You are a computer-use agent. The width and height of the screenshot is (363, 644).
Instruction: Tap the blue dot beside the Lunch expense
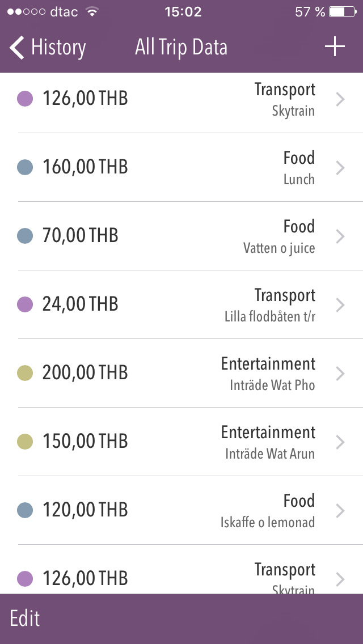click(x=25, y=167)
